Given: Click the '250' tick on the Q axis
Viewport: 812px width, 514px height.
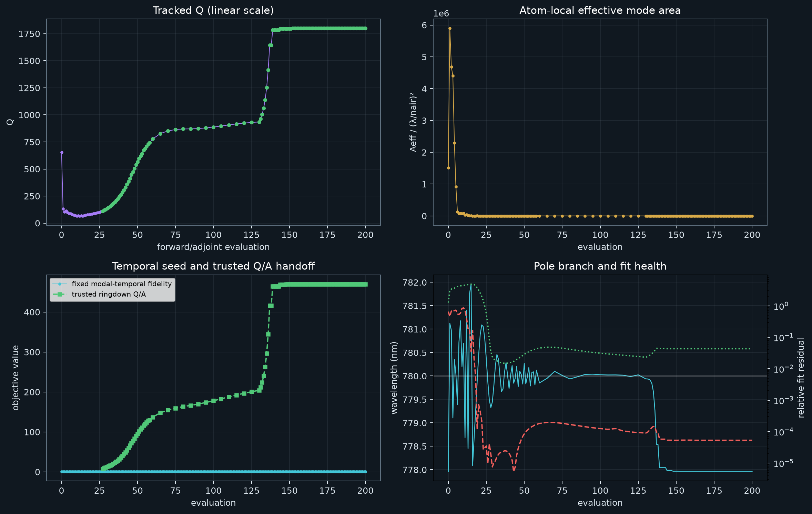Looking at the screenshot, I should 32,196.
